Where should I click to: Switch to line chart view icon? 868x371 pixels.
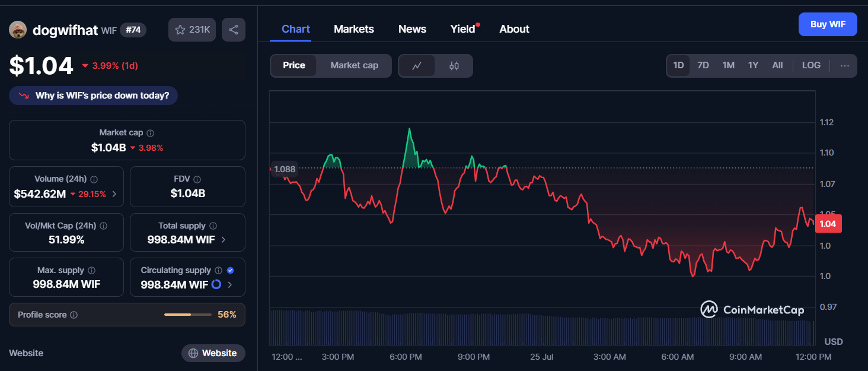[x=417, y=66]
